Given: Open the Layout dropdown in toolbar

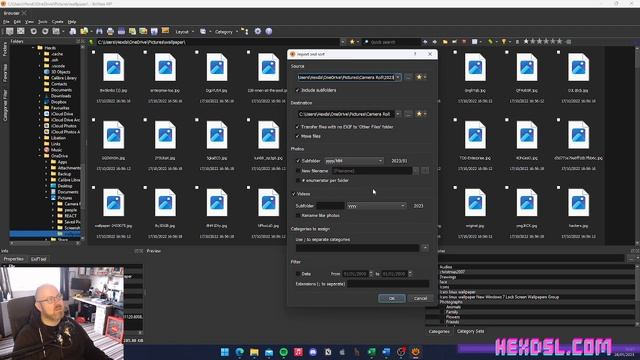Looking at the screenshot, I should [x=184, y=32].
